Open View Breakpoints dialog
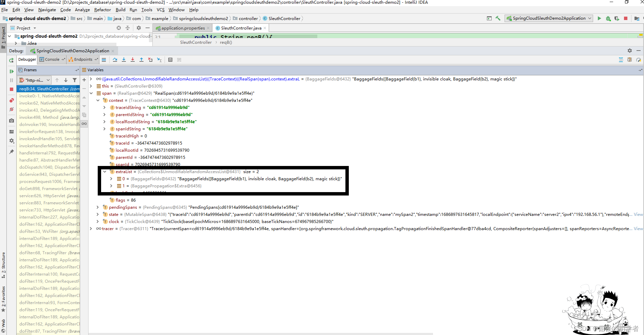Image resolution: width=644 pixels, height=335 pixels. (12, 100)
